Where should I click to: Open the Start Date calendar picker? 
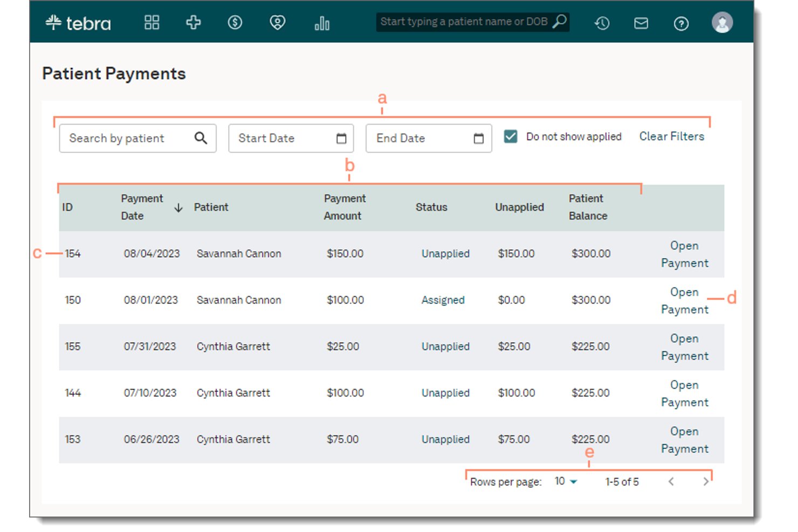coord(341,139)
